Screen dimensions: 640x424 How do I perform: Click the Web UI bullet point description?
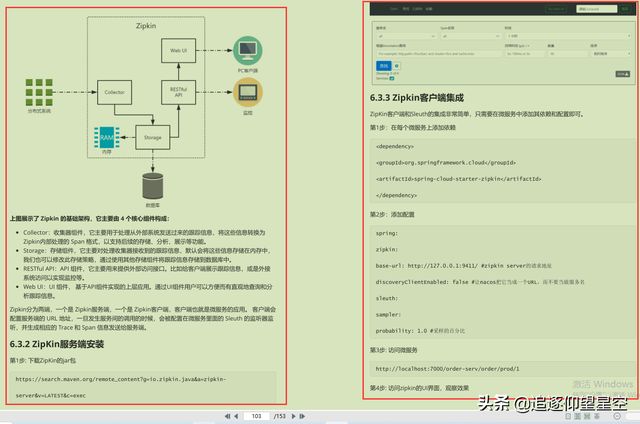coord(147,291)
